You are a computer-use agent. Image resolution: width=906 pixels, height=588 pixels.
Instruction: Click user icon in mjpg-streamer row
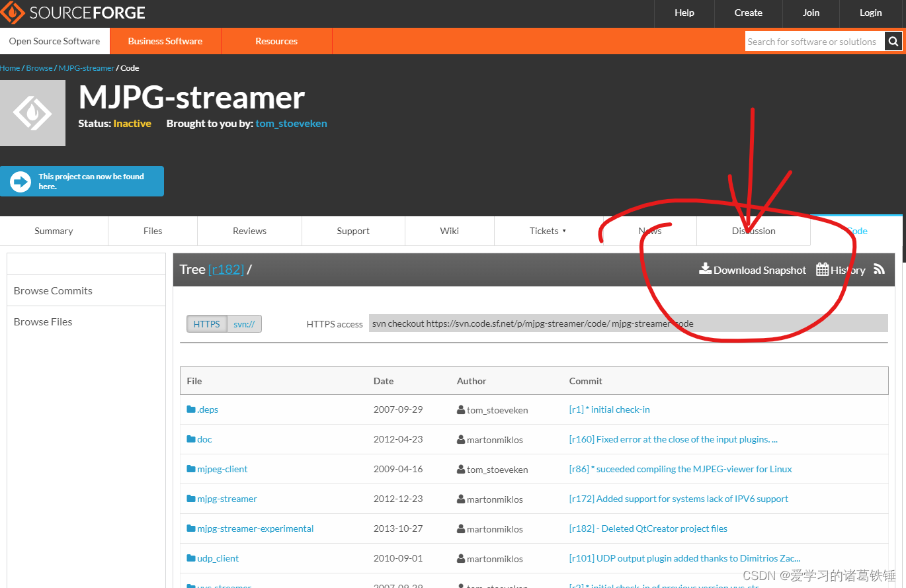click(461, 499)
